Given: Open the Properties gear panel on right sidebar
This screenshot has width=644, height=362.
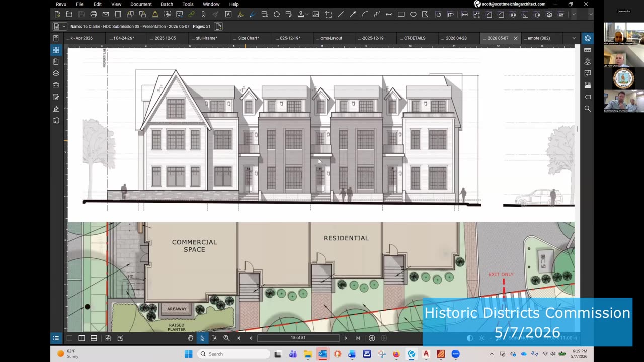Looking at the screenshot, I should coord(587,38).
